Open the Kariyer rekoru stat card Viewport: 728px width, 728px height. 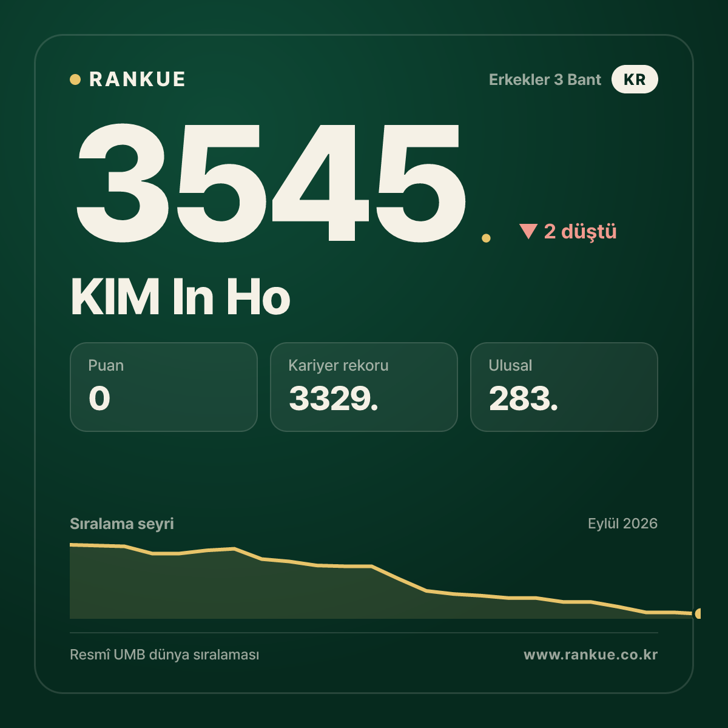click(364, 387)
